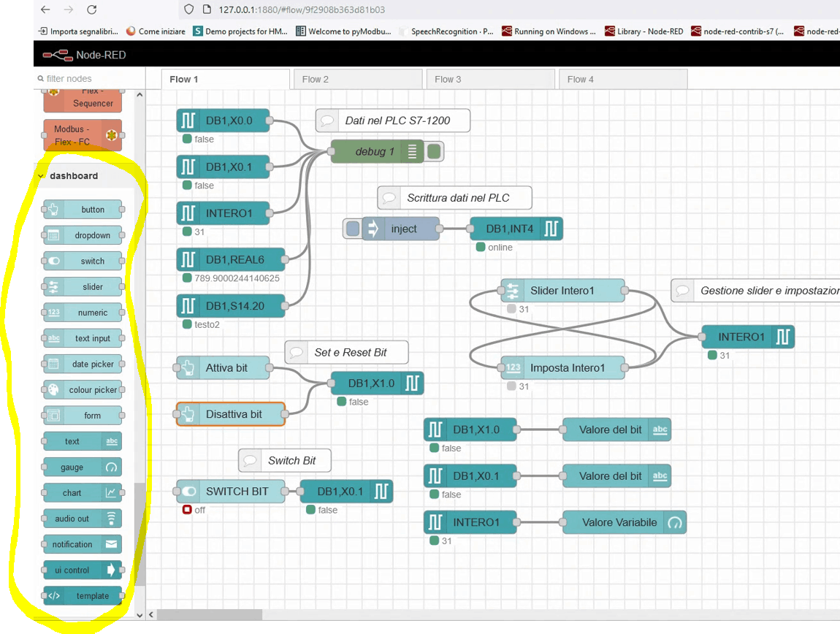This screenshot has width=840, height=634.
Task: Select the Disattiva bit button node
Action: pyautogui.click(x=230, y=414)
